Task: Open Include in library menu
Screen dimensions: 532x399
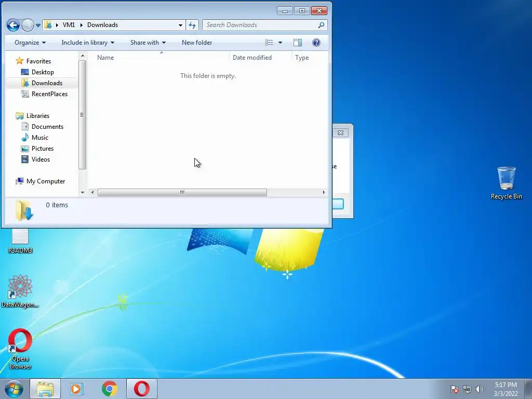Action: [x=87, y=43]
